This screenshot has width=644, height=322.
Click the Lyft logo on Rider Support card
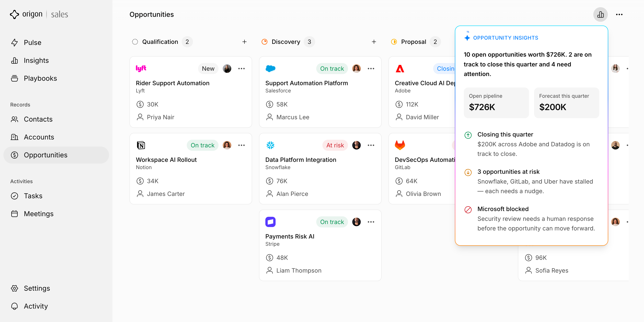[x=141, y=69]
